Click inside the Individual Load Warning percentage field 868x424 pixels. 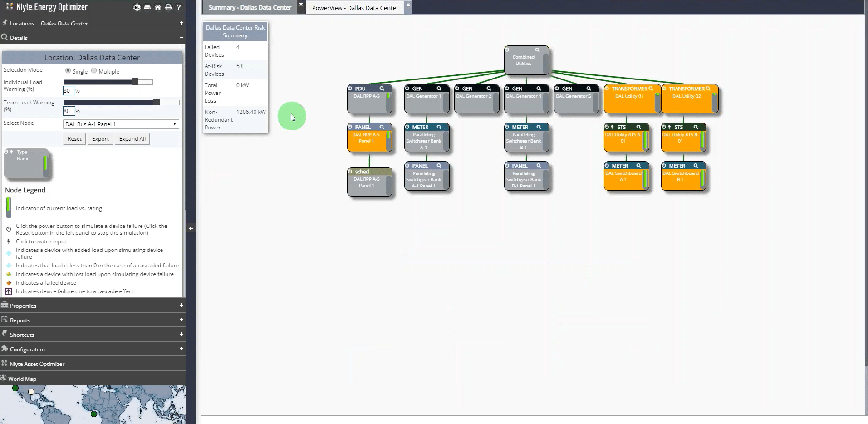click(x=69, y=91)
